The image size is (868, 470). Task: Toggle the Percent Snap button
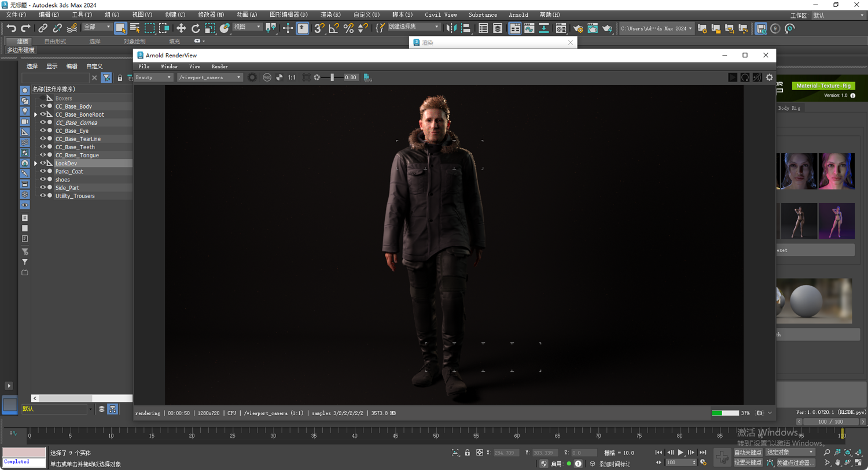point(348,28)
